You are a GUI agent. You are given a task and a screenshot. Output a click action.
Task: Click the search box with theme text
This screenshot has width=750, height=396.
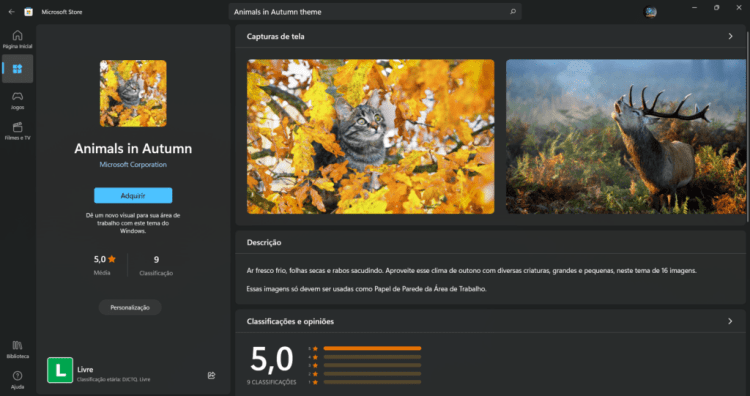pos(375,12)
